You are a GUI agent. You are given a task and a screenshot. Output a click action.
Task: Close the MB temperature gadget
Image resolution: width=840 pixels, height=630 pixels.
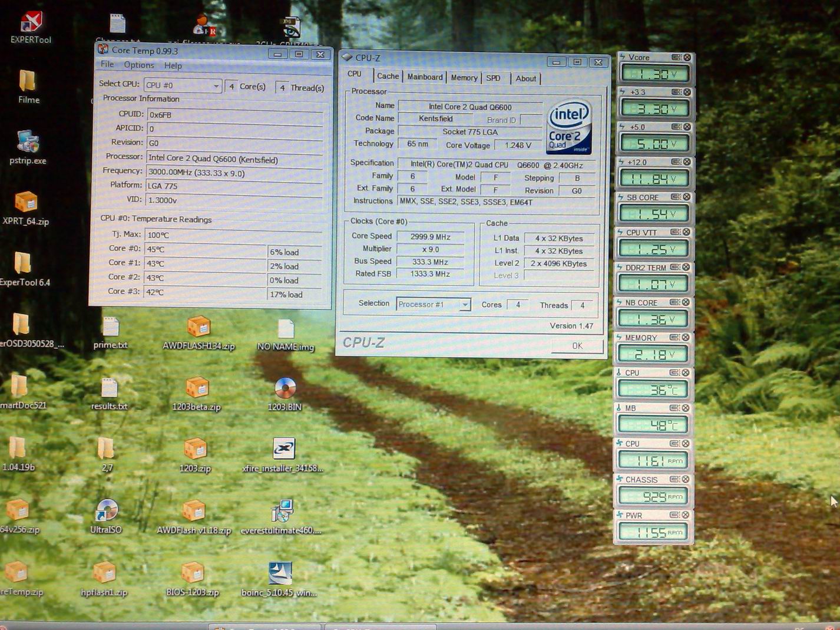click(686, 408)
